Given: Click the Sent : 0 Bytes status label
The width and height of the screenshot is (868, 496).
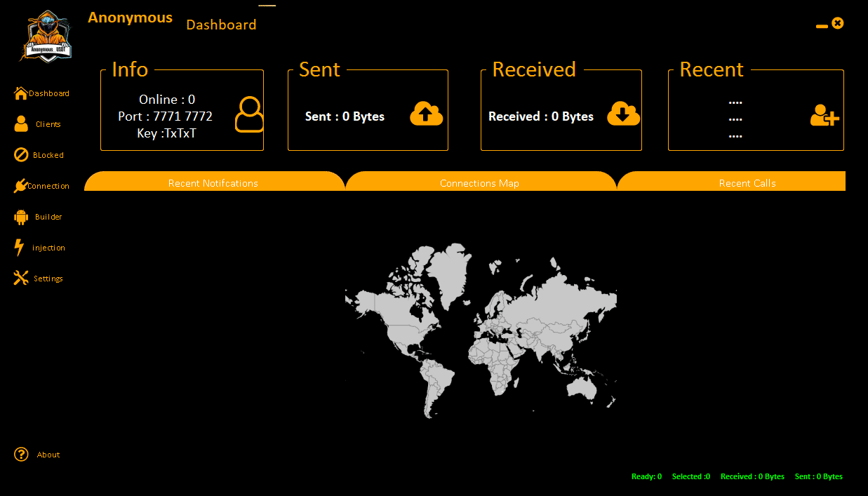Looking at the screenshot, I should (x=818, y=476).
